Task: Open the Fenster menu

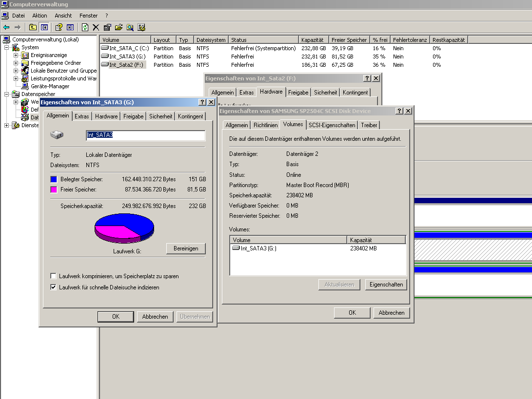Action: point(89,16)
